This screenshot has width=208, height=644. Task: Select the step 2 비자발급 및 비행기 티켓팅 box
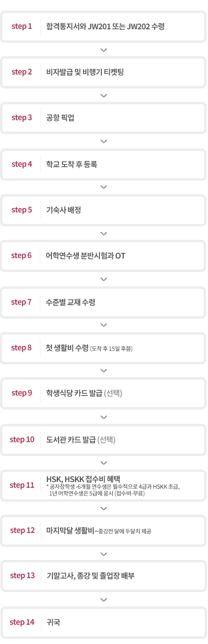coord(104,72)
